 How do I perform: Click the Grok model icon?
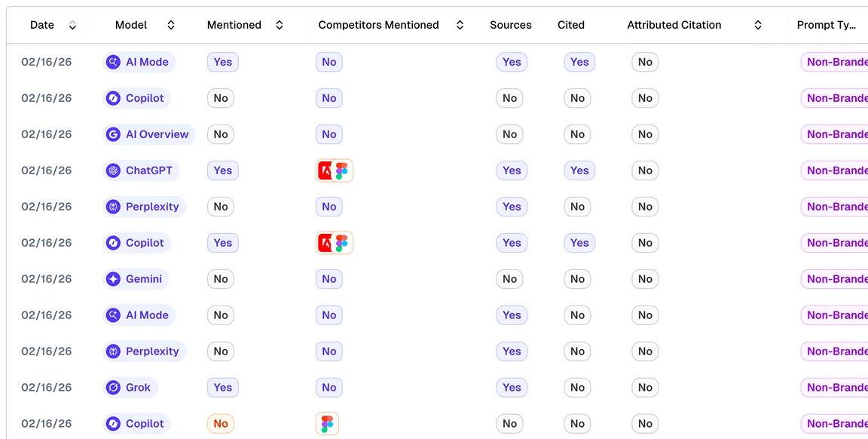tap(113, 388)
